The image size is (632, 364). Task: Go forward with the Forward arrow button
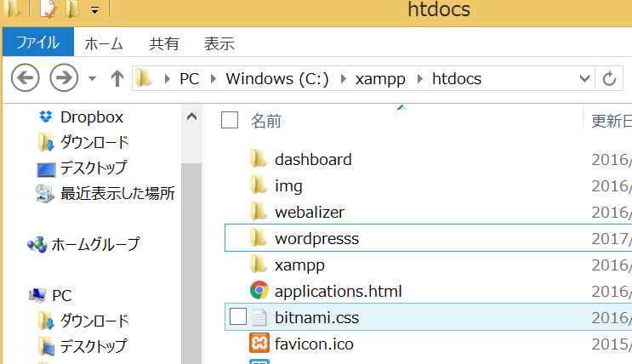pyautogui.click(x=64, y=77)
